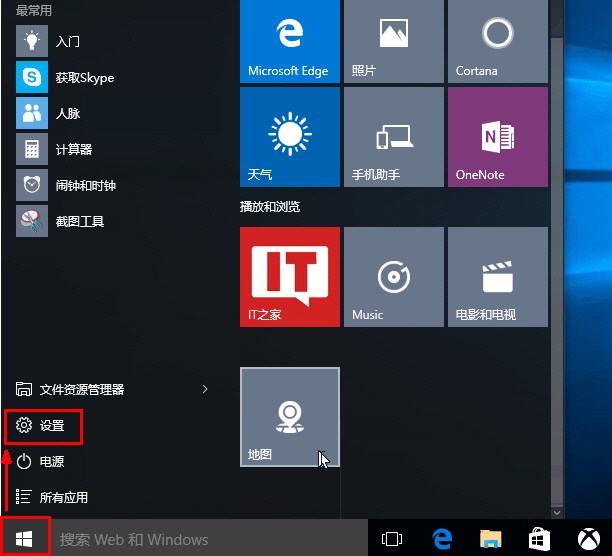Open 文件资源管理器 file explorer entry

coord(70,389)
